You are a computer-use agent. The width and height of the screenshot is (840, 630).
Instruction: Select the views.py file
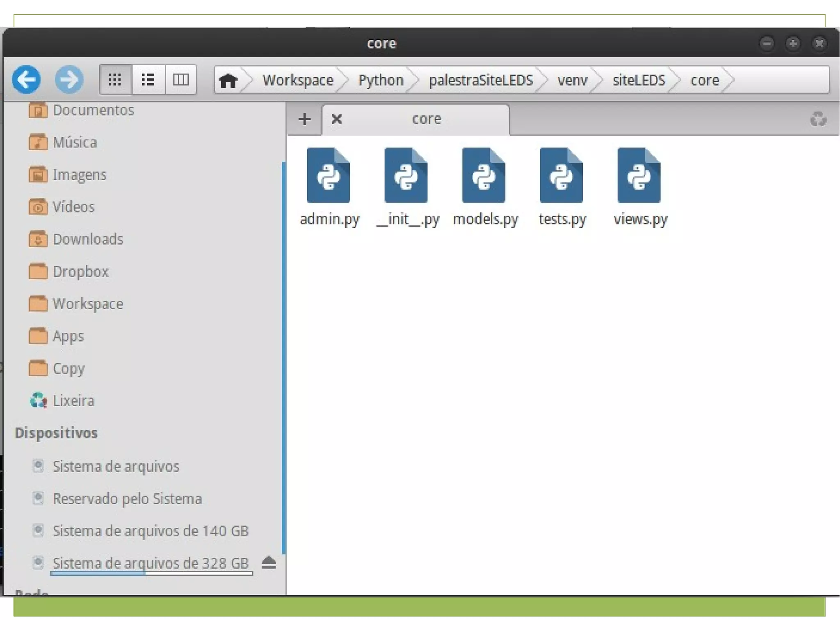[639, 176]
